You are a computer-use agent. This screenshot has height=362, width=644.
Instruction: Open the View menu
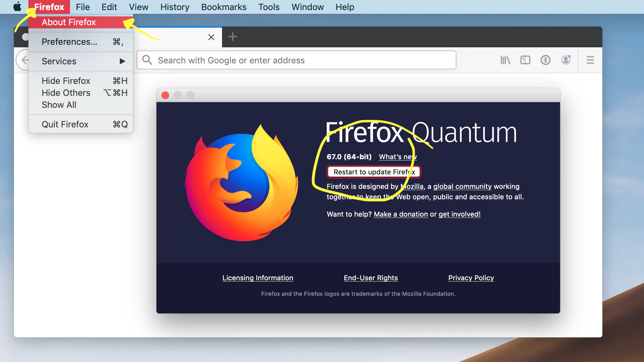(138, 7)
